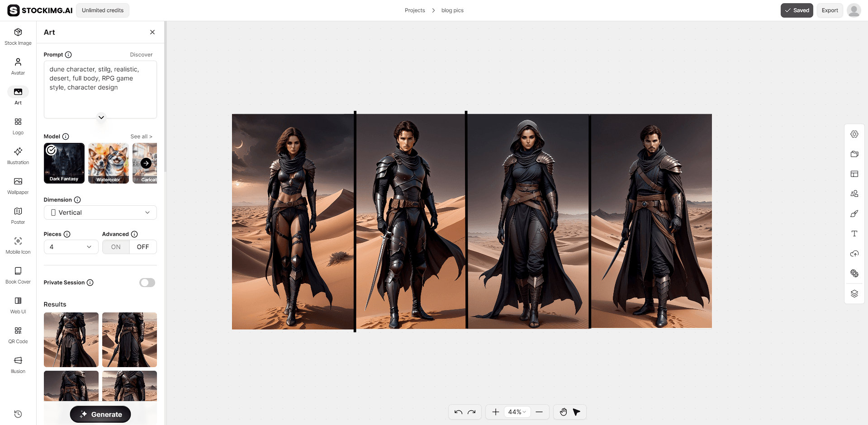Screen dimensions: 868x425
Task: Open the Vertical dimension dropdown
Action: coord(100,212)
